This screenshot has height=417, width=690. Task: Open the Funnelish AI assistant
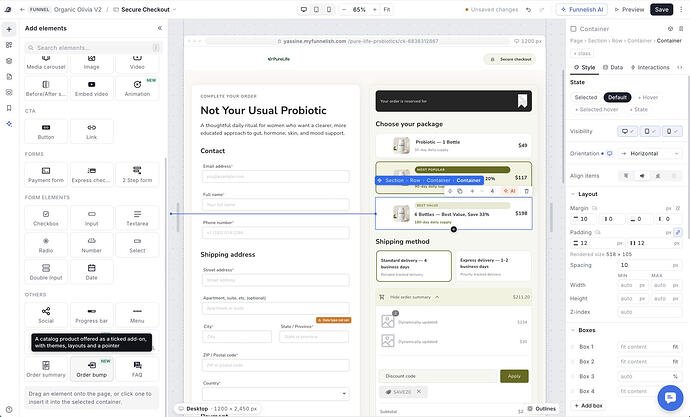pos(581,9)
